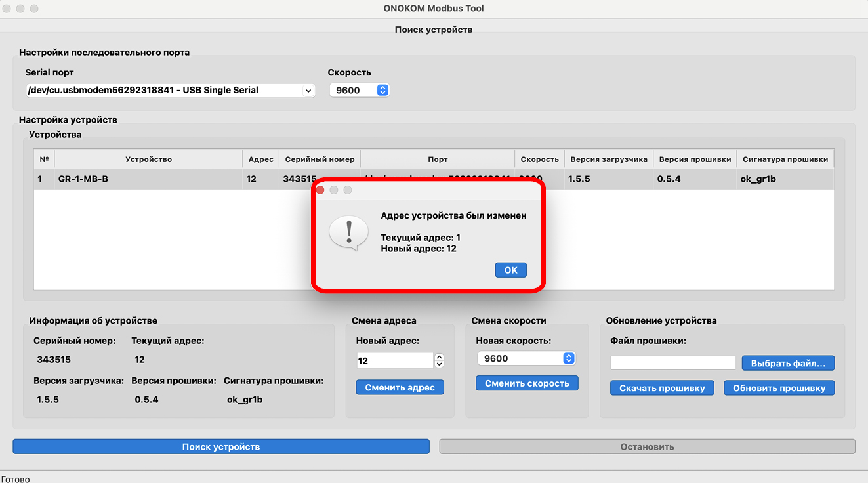Select the GR-1-MB-B device row

coord(434,179)
